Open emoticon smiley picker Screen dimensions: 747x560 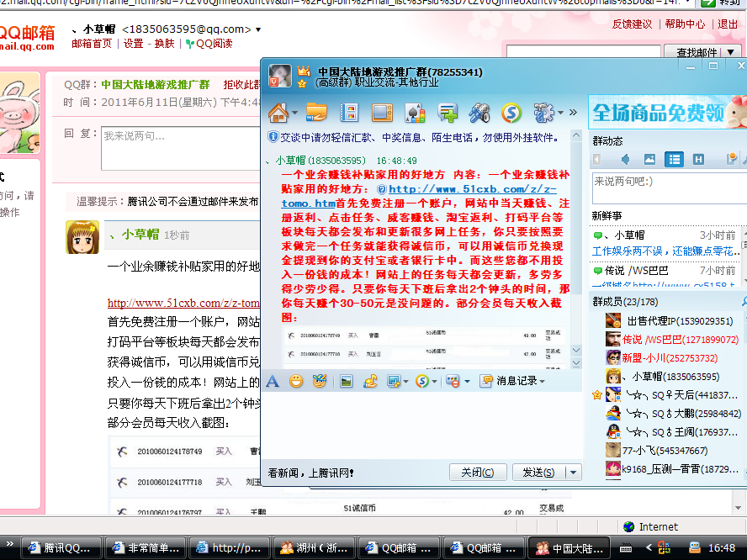pos(296,382)
